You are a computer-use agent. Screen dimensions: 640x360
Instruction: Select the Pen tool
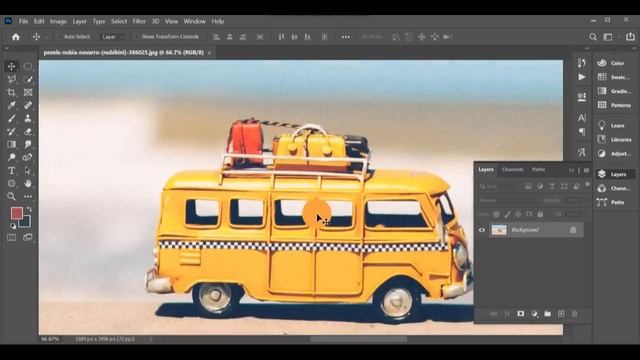[x=28, y=158]
